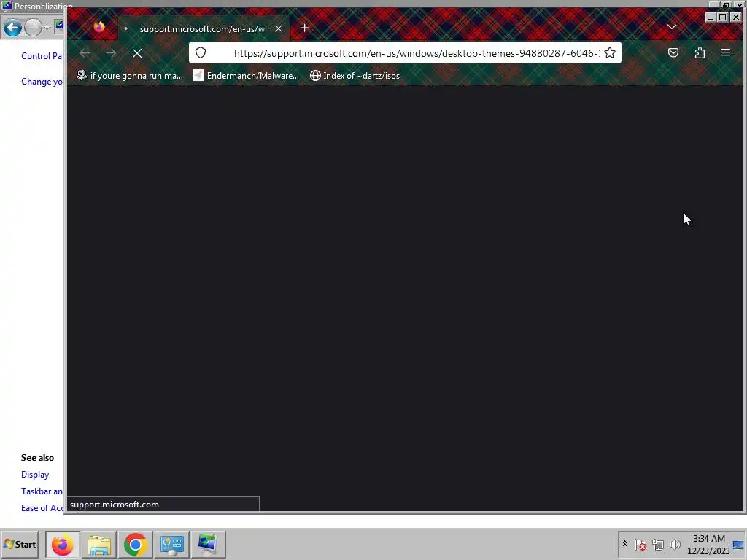Launch Google Chrome from taskbar
The image size is (747, 560).
point(135,544)
